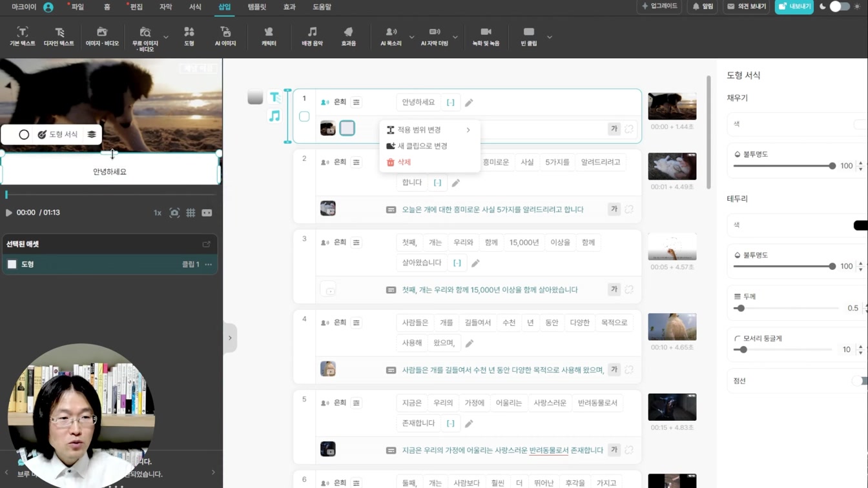
Task: Click the layers stack icon in shape toolbar
Action: pos(92,134)
